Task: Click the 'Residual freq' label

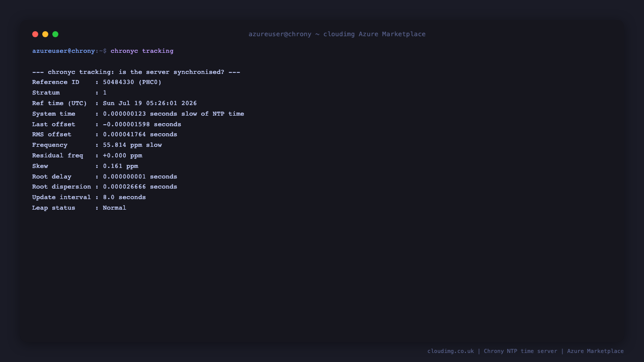Action: (57, 155)
